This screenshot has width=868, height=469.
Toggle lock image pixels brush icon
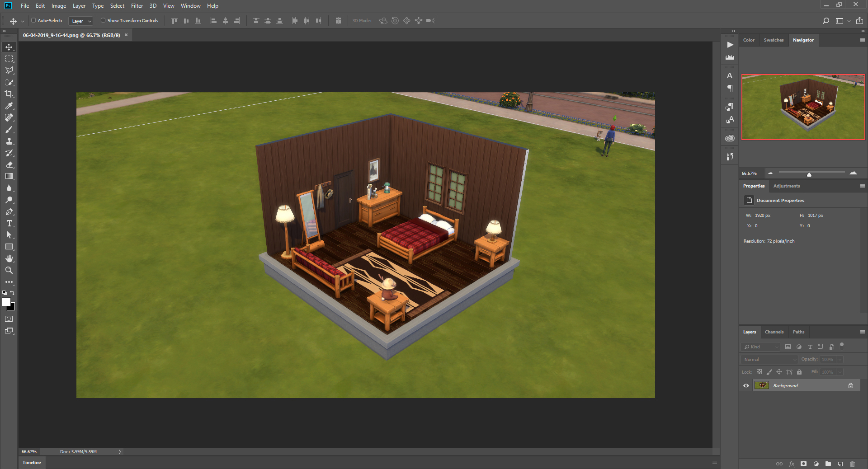pyautogui.click(x=769, y=372)
